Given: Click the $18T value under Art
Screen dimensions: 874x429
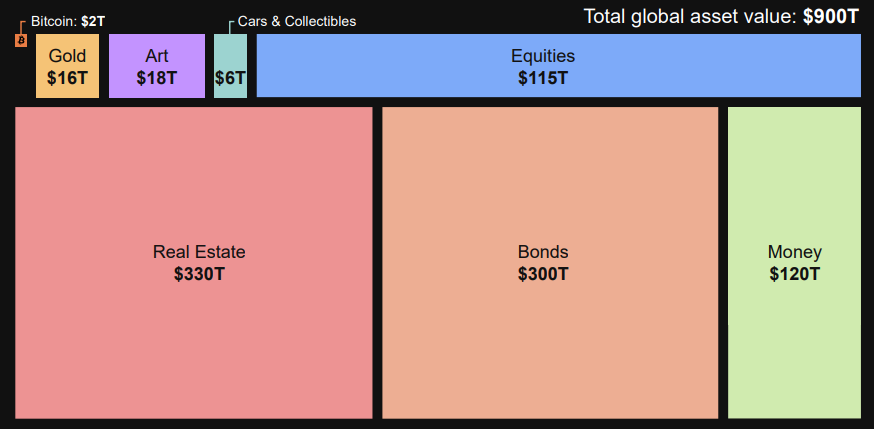Looking at the screenshot, I should [157, 77].
